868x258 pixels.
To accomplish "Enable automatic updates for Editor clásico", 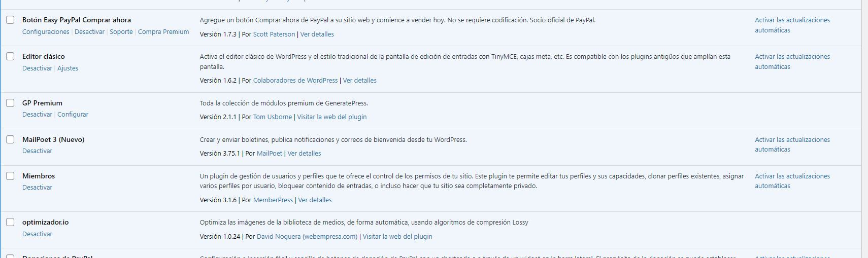I will 792,61.
